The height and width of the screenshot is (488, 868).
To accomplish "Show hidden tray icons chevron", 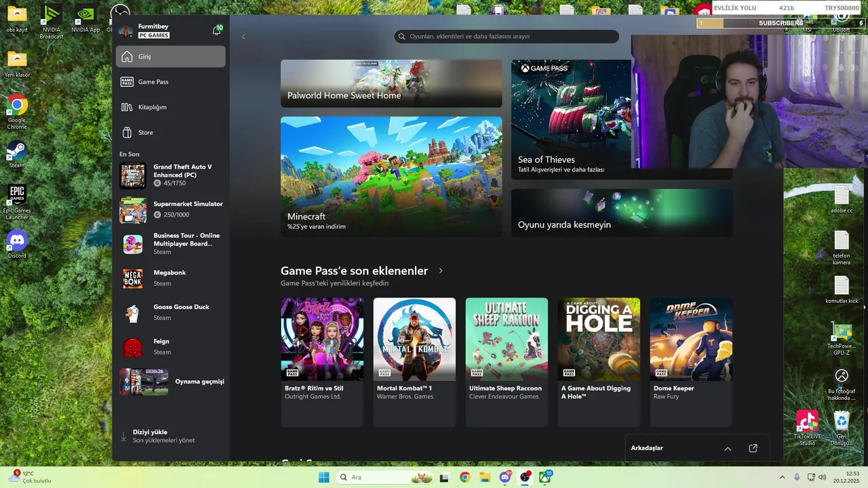I will (x=782, y=477).
